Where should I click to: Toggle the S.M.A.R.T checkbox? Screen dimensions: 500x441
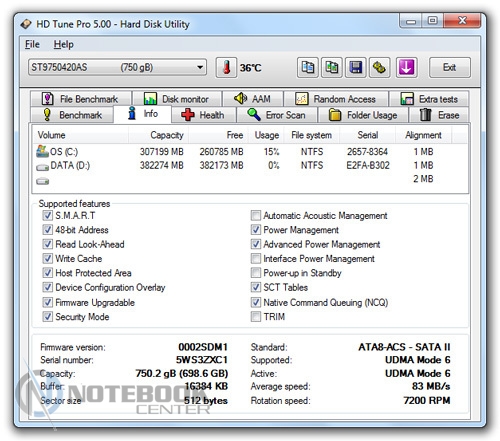47,215
